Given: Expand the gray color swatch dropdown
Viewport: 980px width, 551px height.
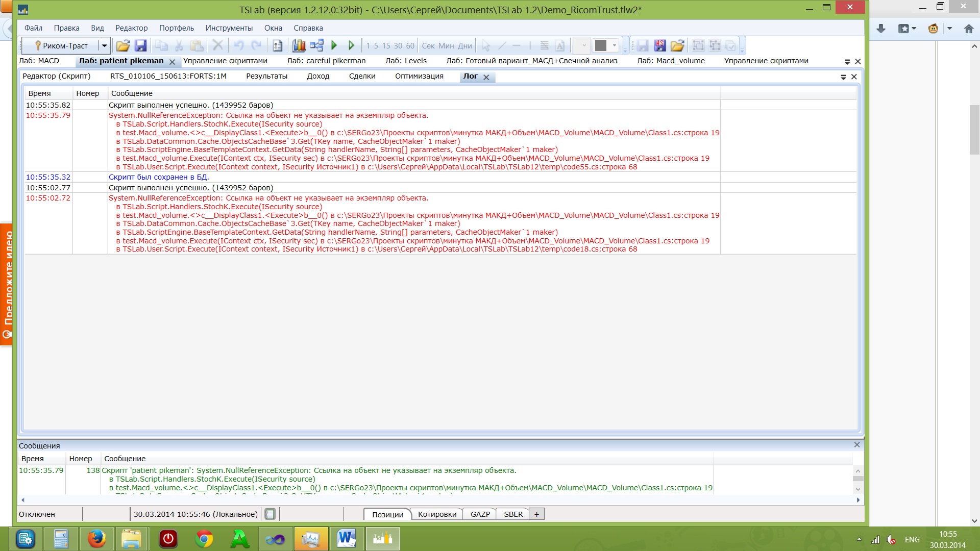Looking at the screenshot, I should [614, 46].
